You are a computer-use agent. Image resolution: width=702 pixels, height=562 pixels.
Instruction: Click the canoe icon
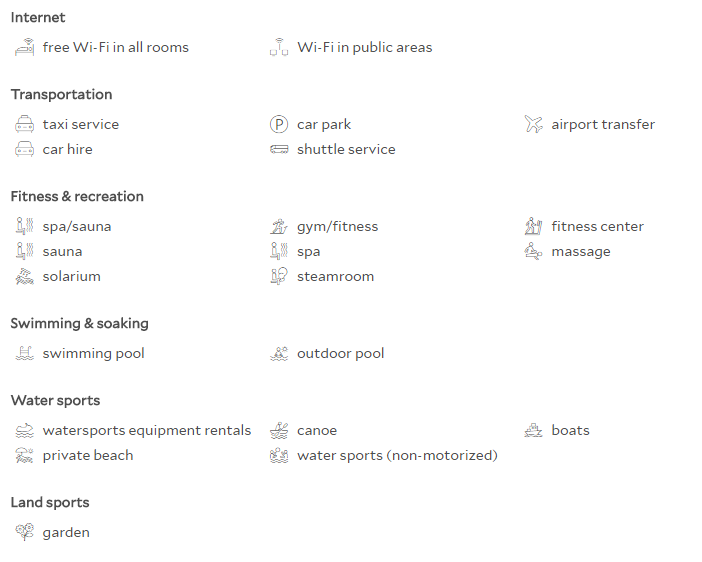pyautogui.click(x=278, y=430)
